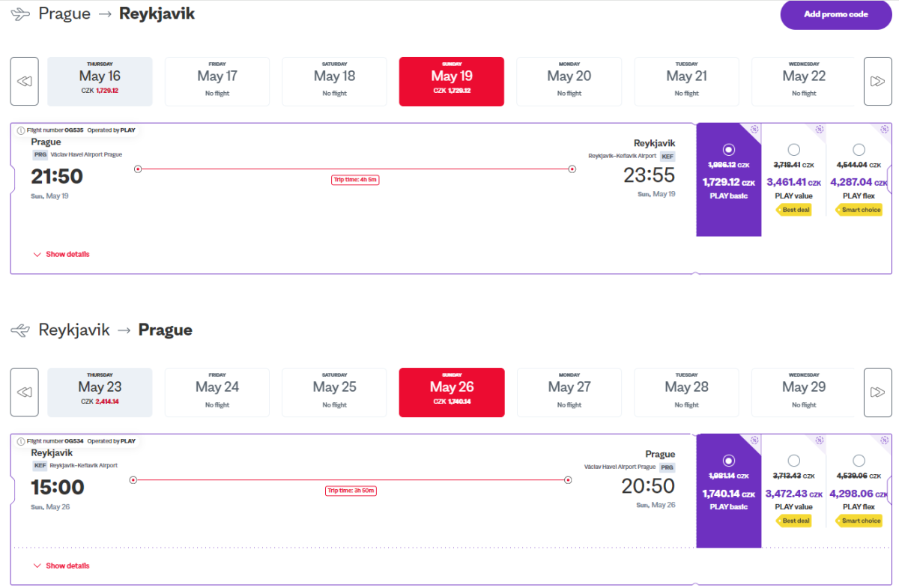The width and height of the screenshot is (899, 588).
Task: Switch return date to Thursday May 23
Action: (x=100, y=392)
